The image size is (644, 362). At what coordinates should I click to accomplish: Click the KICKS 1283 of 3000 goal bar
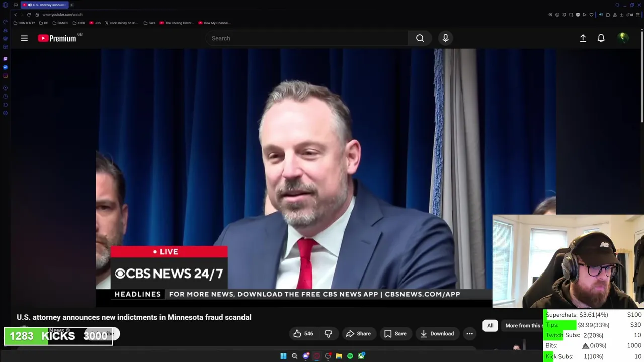pos(58,336)
